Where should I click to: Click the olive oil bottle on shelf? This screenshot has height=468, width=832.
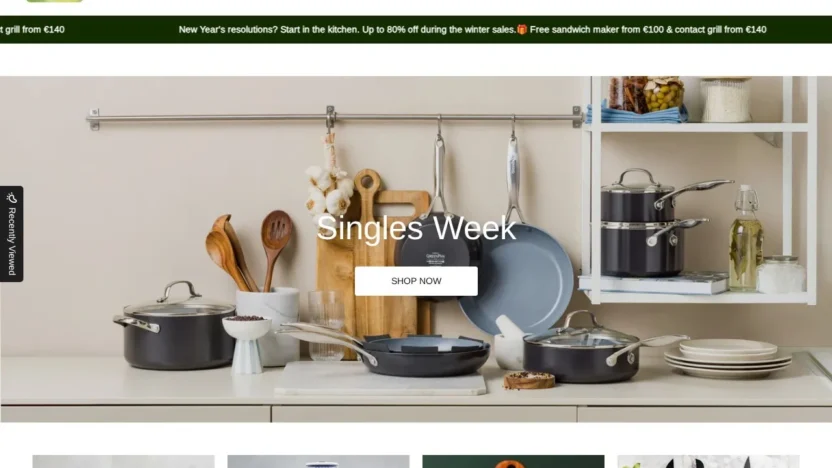pyautogui.click(x=746, y=239)
